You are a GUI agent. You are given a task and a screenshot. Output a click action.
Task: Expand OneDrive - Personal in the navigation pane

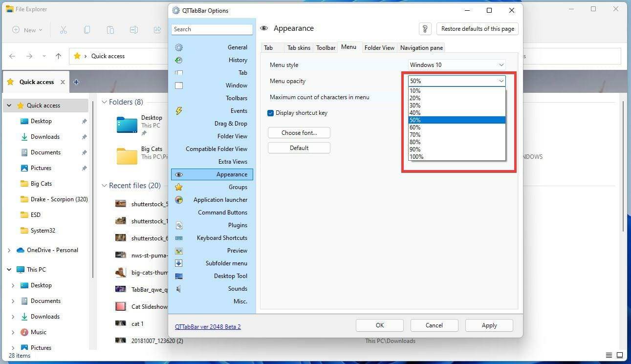9,250
